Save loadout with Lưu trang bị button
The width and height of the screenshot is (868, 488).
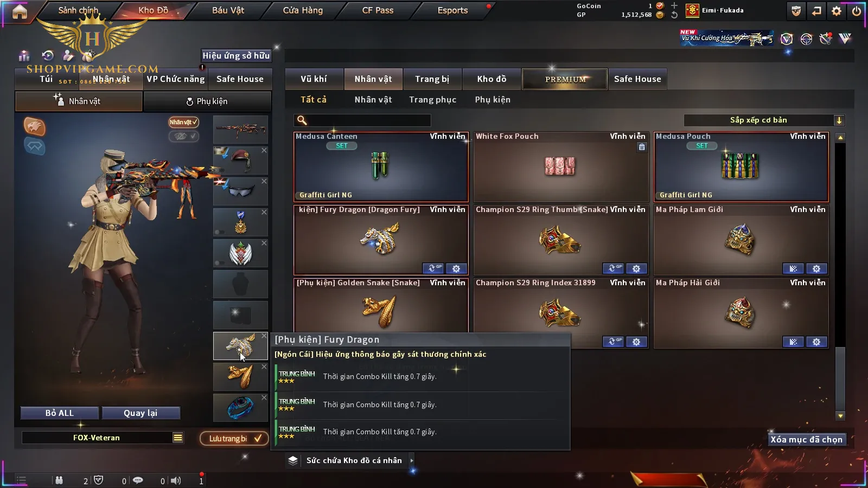[x=234, y=438]
